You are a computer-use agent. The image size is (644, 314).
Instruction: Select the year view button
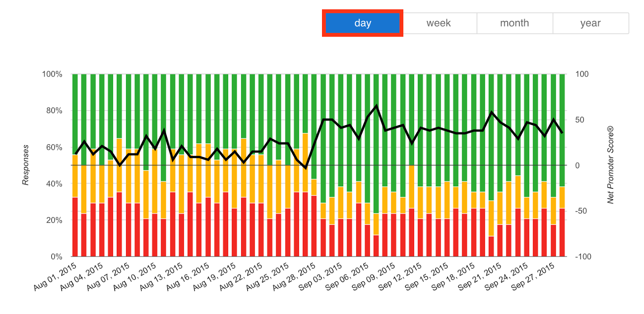pyautogui.click(x=590, y=23)
